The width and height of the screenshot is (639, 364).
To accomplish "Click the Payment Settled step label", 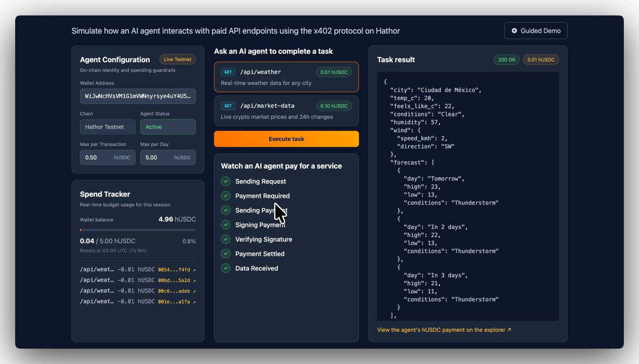I will [260, 254].
